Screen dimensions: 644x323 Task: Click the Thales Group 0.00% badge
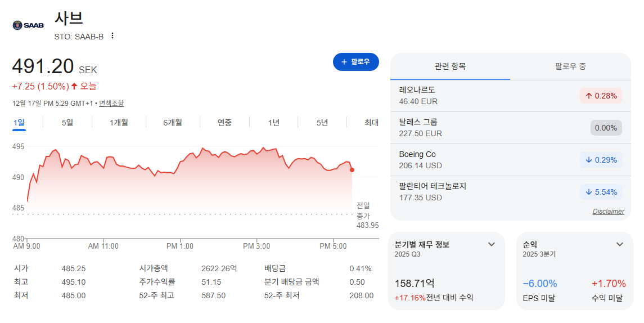[606, 128]
